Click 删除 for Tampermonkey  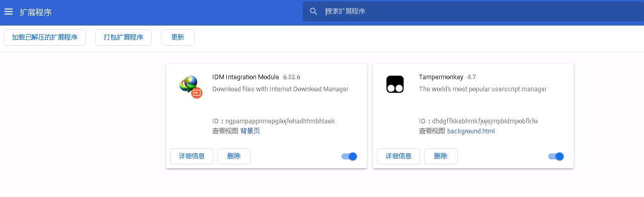[x=441, y=156]
